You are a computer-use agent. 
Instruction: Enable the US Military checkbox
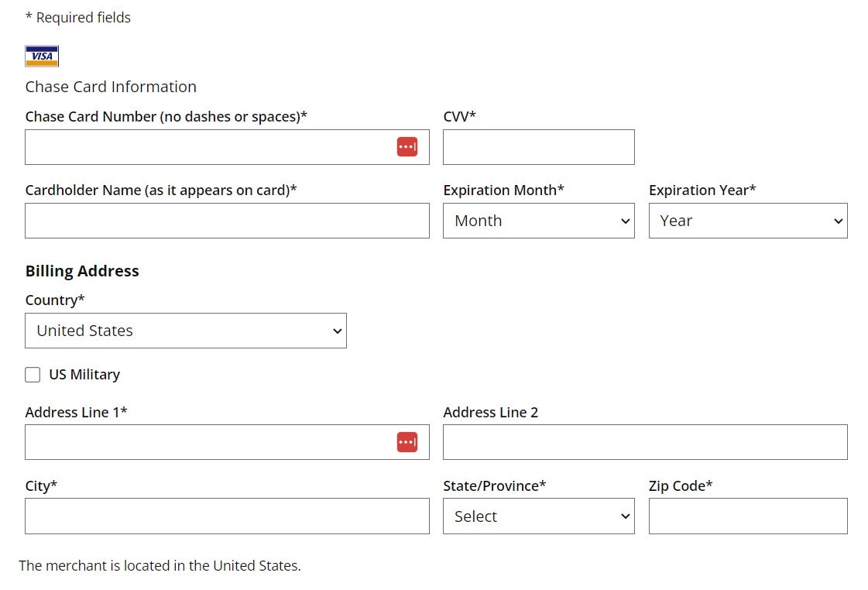pyautogui.click(x=33, y=375)
